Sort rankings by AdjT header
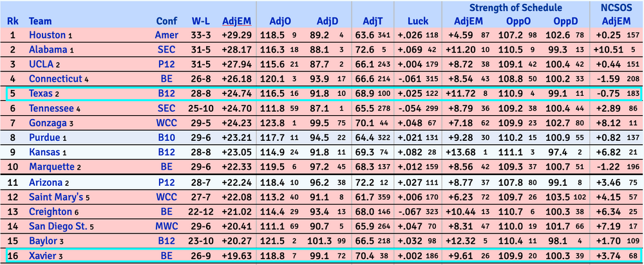644x265 pixels. [x=372, y=21]
